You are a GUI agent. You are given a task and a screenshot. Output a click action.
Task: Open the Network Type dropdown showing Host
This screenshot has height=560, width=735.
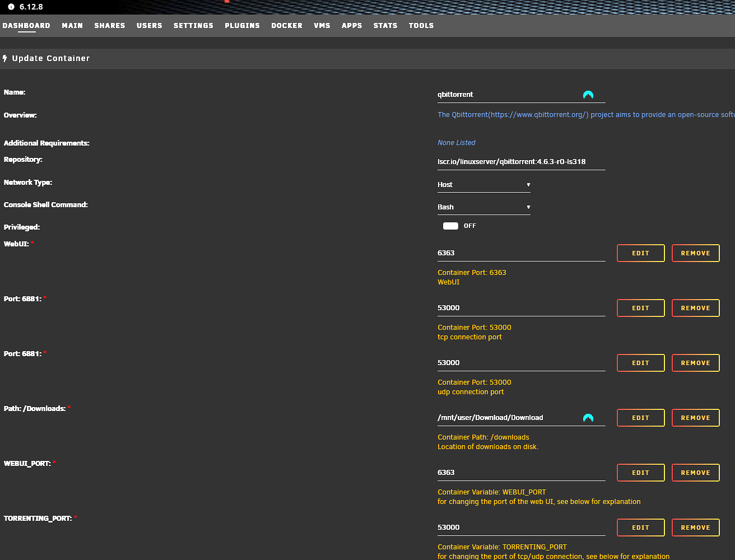483,184
